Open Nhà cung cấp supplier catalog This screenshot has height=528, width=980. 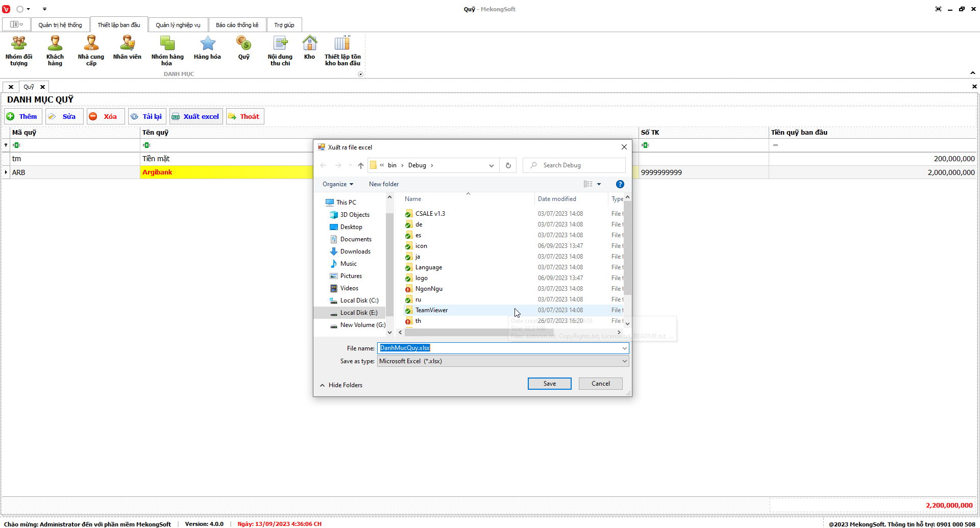[91, 51]
